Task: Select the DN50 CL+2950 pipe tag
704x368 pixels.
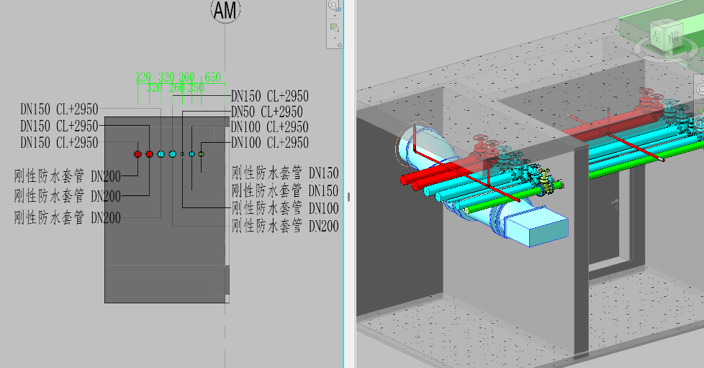Action: point(267,112)
